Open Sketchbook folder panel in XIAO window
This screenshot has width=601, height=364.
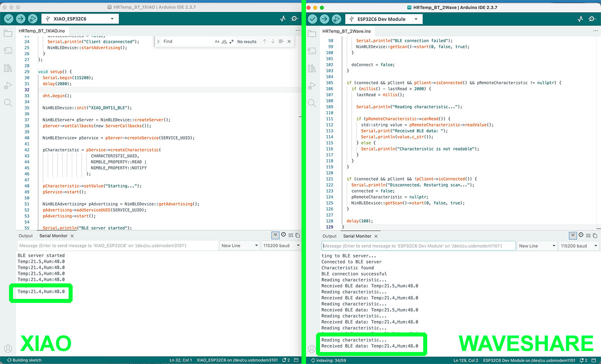click(8, 34)
